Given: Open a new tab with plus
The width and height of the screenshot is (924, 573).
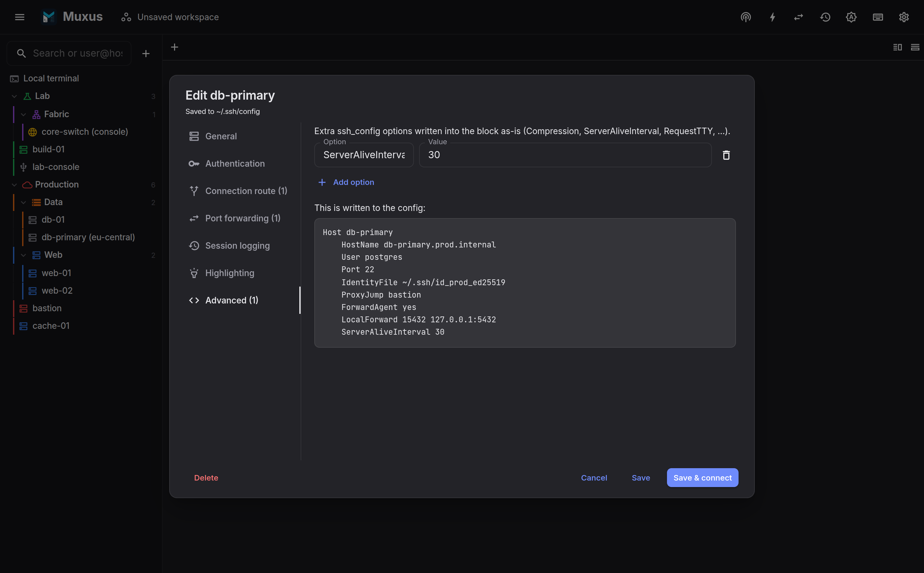Looking at the screenshot, I should click(175, 47).
